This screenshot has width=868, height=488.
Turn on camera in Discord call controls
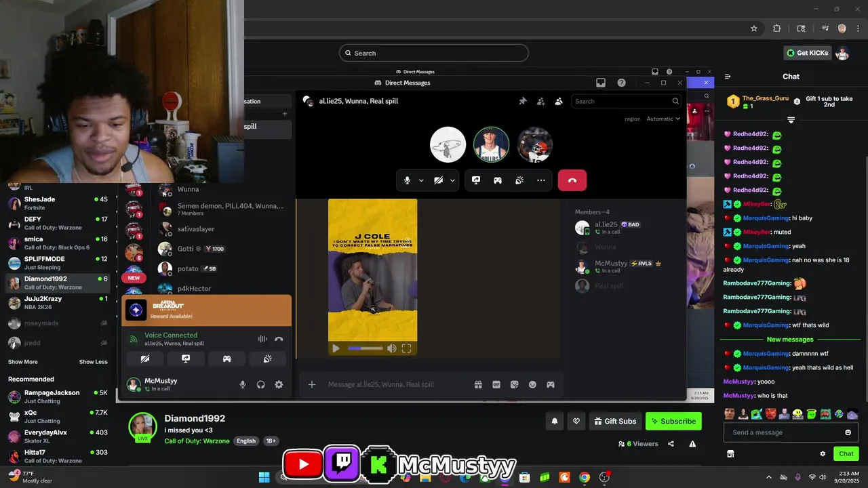(x=438, y=180)
